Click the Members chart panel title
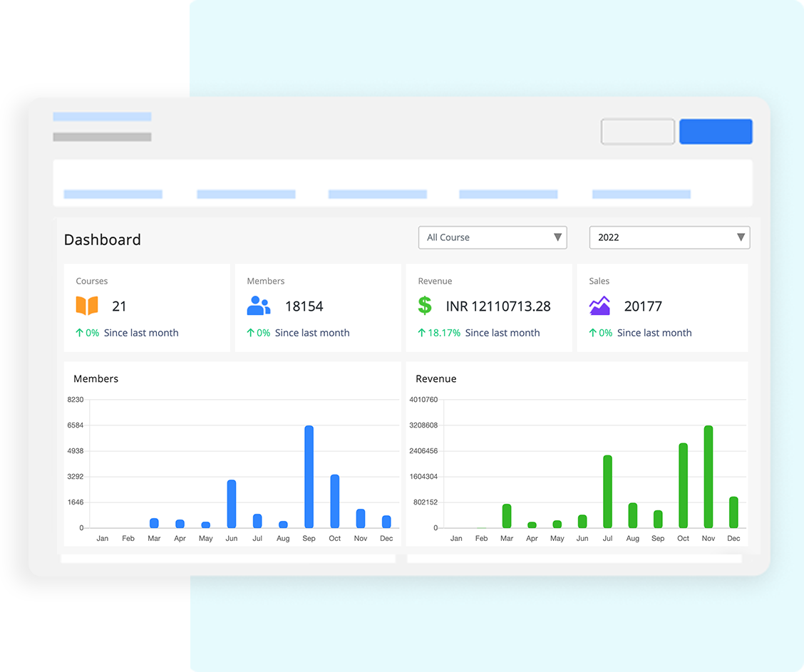This screenshot has height=672, width=804. (x=96, y=378)
